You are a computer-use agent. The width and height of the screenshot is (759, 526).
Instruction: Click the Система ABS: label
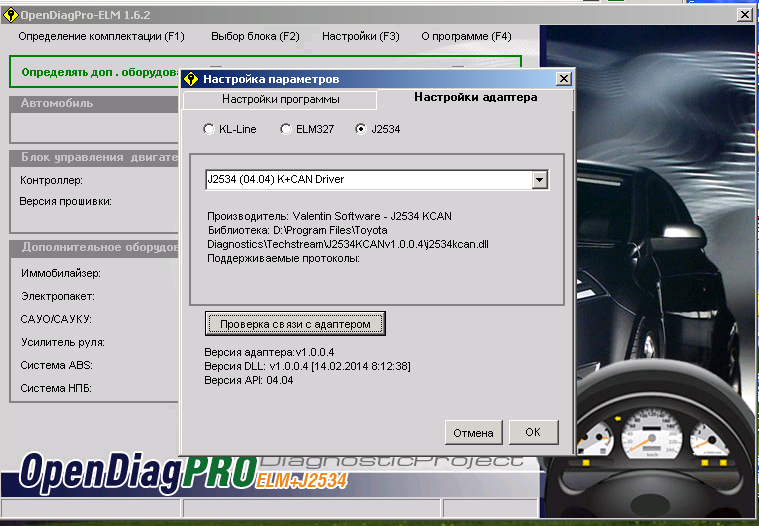[x=56, y=365]
